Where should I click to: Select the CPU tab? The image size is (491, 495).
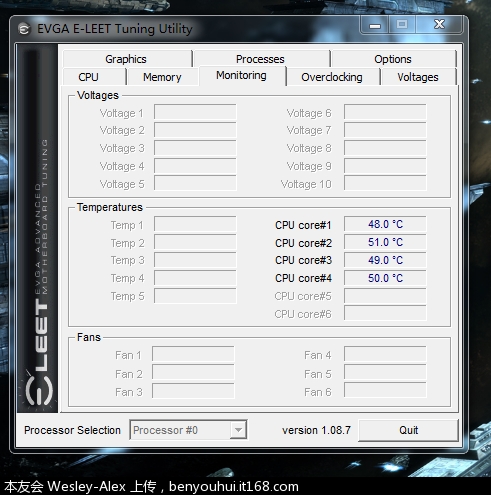pos(94,77)
